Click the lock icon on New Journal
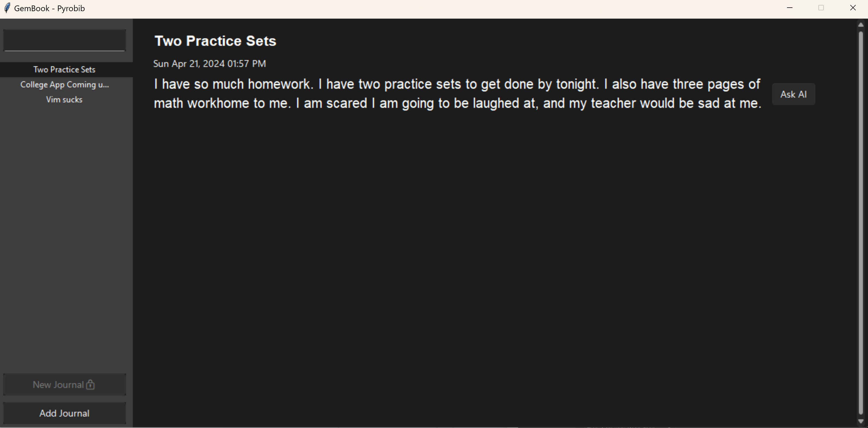This screenshot has width=868, height=428. (90, 385)
